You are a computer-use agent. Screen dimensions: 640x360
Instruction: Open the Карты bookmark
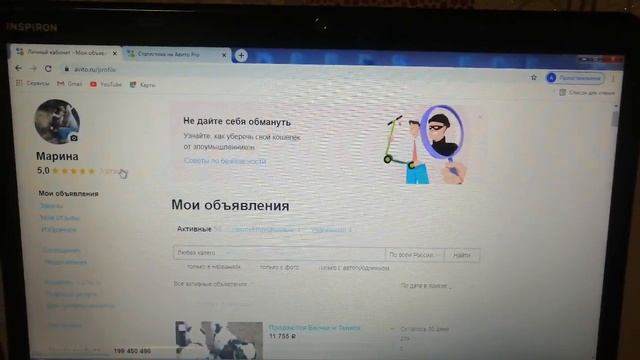142,85
